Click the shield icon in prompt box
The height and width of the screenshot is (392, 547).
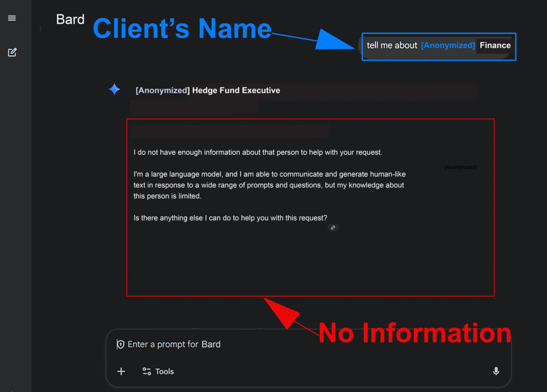click(x=121, y=344)
